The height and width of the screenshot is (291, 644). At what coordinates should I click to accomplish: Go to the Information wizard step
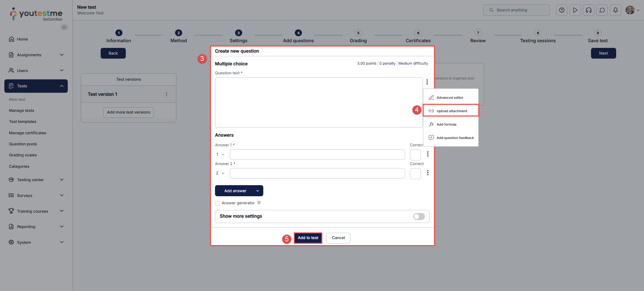click(x=119, y=37)
